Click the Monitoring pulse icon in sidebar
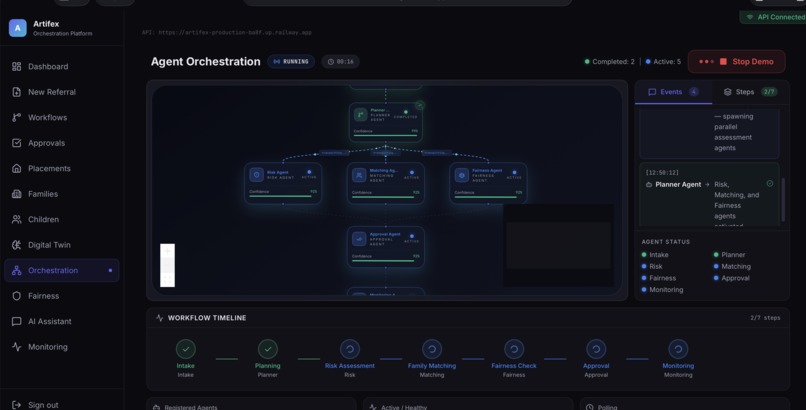 (16, 347)
